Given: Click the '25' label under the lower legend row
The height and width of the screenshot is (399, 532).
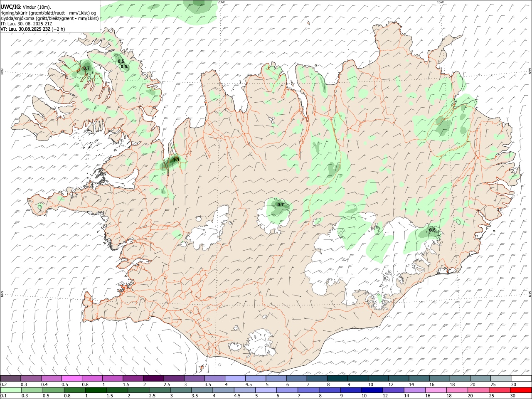Looking at the screenshot, I should (x=491, y=396).
